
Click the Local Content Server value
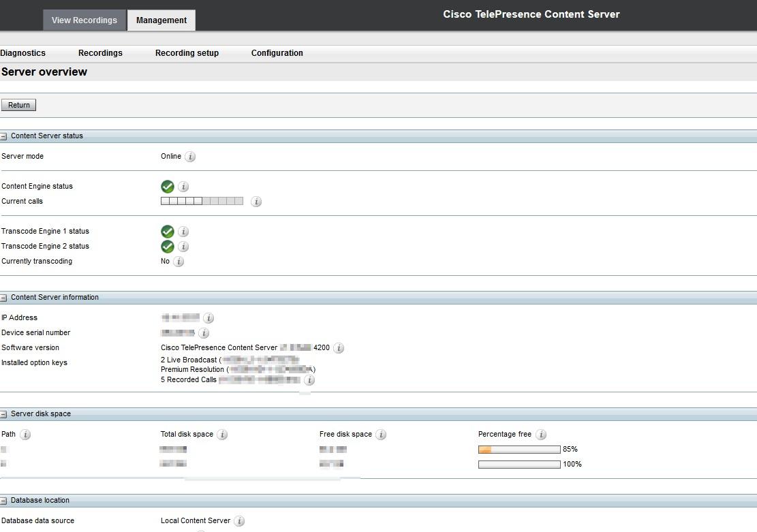196,521
